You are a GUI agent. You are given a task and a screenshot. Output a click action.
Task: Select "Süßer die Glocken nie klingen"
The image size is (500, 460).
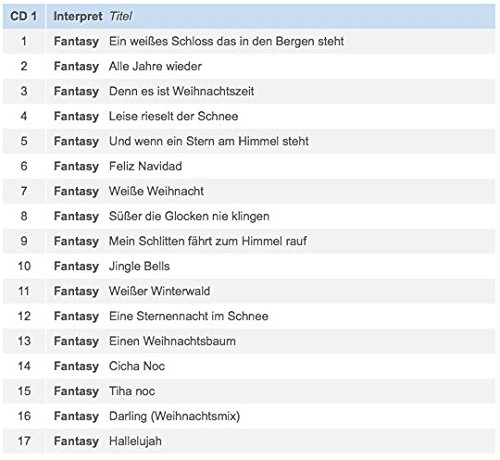coord(189,216)
